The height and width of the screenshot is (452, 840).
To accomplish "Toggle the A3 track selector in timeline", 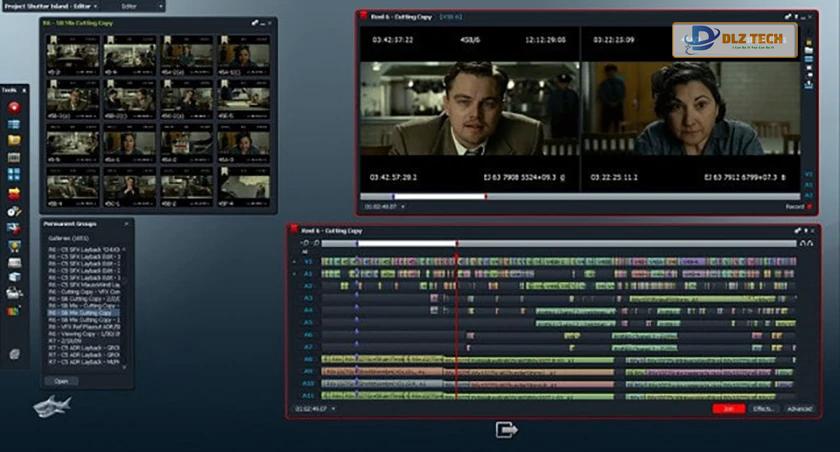I will click(x=308, y=298).
